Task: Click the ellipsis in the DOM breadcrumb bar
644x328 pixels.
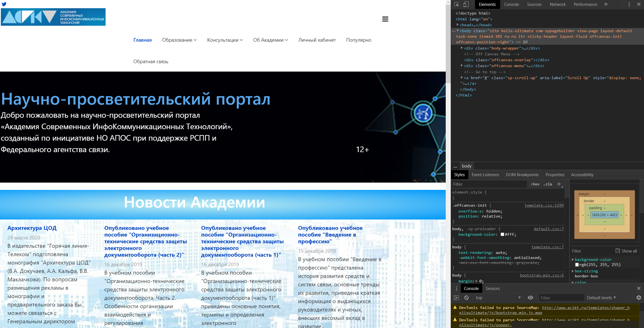Action: tap(455, 166)
